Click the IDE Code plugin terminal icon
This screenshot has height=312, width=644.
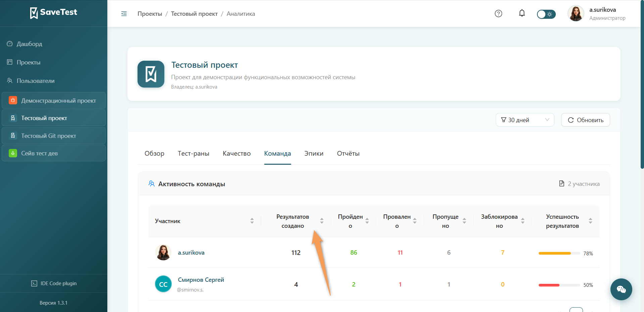point(34,283)
